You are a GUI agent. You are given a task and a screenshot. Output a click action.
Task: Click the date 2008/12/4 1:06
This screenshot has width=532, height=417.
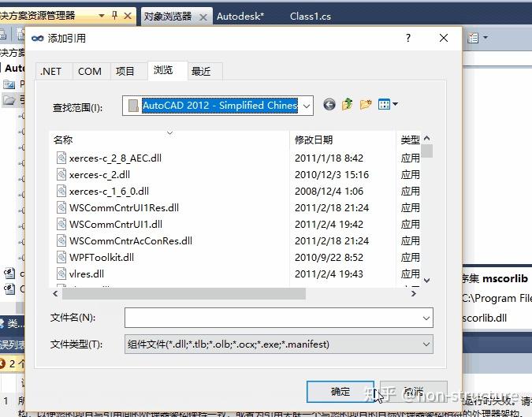tap(329, 192)
